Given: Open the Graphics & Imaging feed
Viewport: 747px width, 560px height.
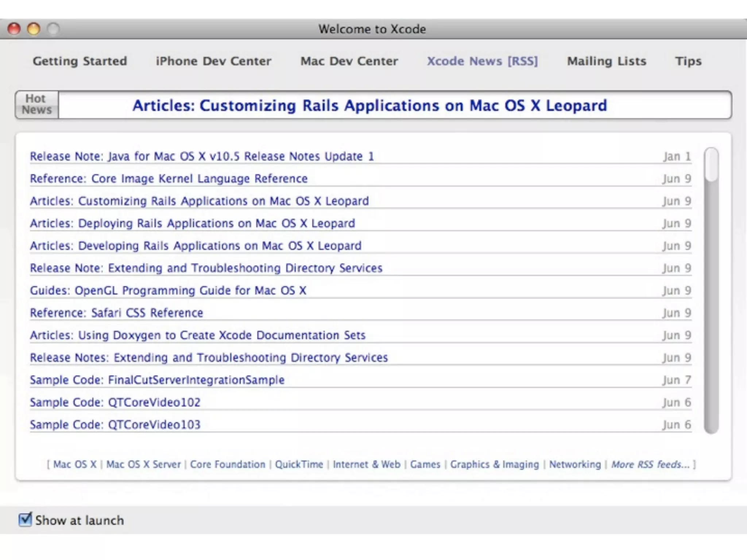Looking at the screenshot, I should click(494, 464).
